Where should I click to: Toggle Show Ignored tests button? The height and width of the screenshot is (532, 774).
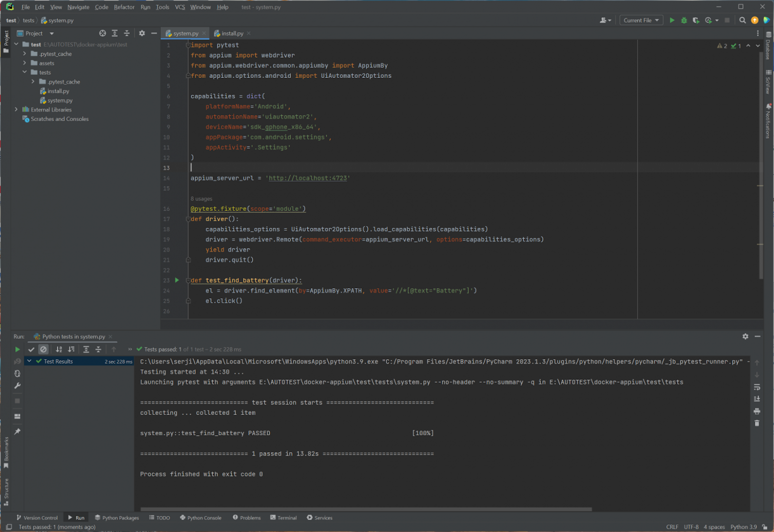coord(44,349)
